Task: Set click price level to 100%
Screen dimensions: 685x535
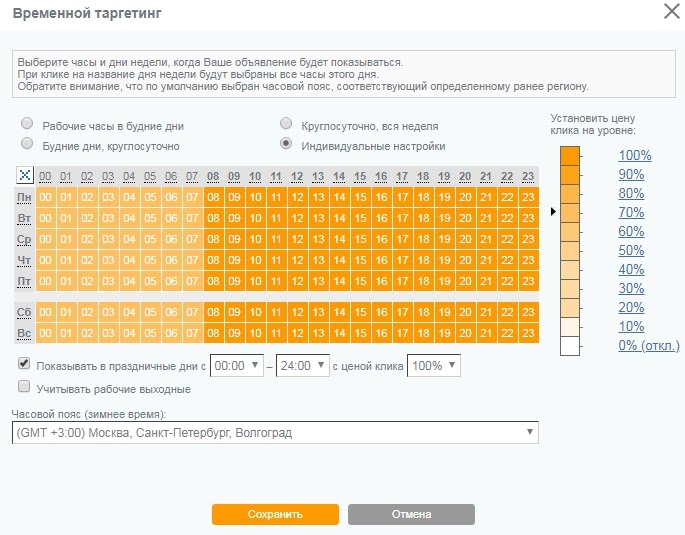Action: click(x=634, y=155)
